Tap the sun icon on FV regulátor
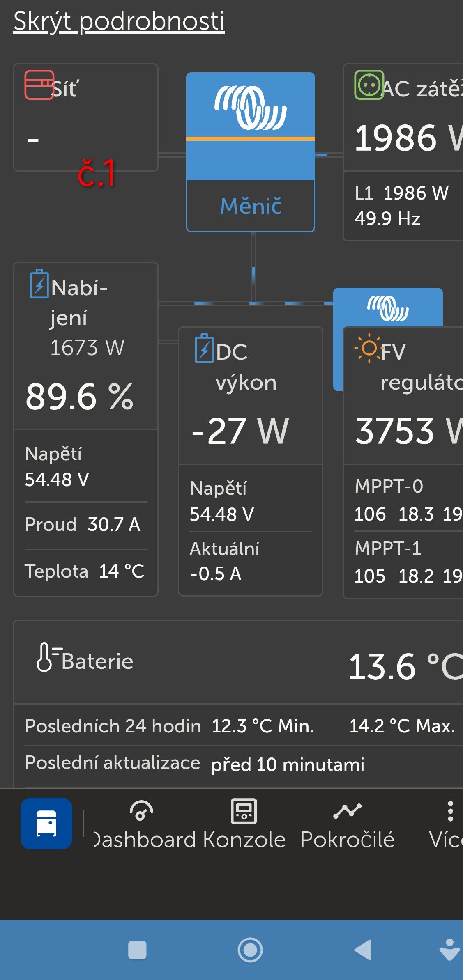 [x=369, y=348]
